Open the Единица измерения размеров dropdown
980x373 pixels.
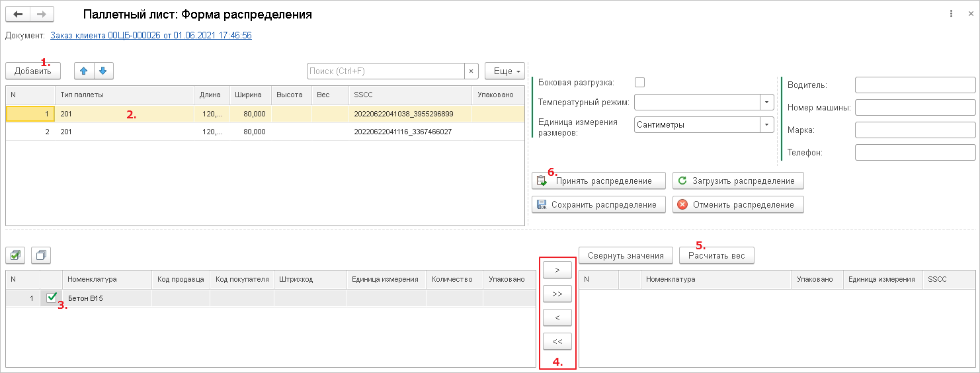(x=766, y=124)
